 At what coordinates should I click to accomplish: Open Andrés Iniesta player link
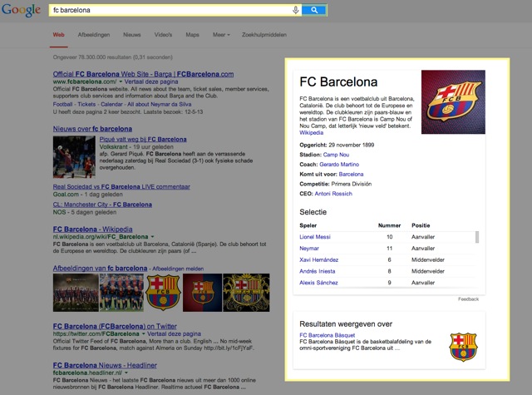(x=318, y=271)
